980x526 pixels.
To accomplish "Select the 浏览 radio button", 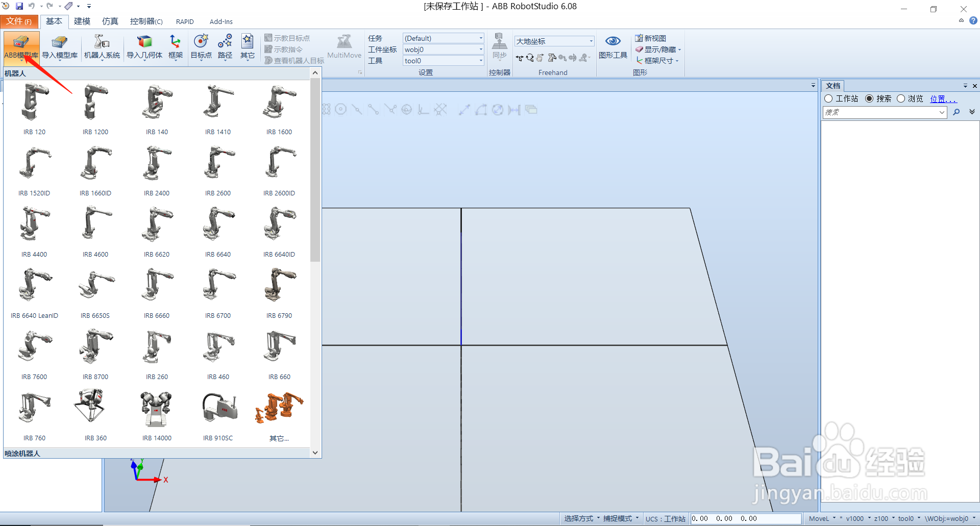I will [901, 98].
